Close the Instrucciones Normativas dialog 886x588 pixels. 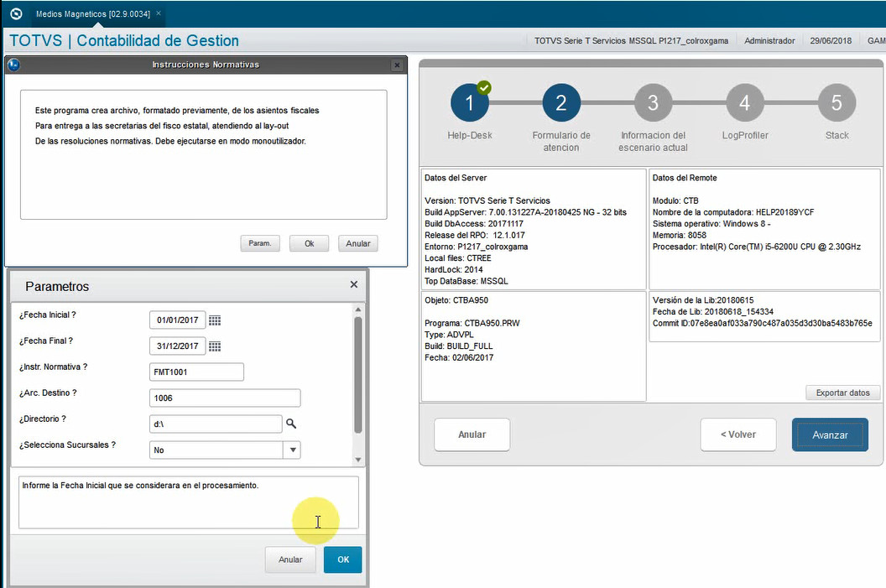[397, 65]
